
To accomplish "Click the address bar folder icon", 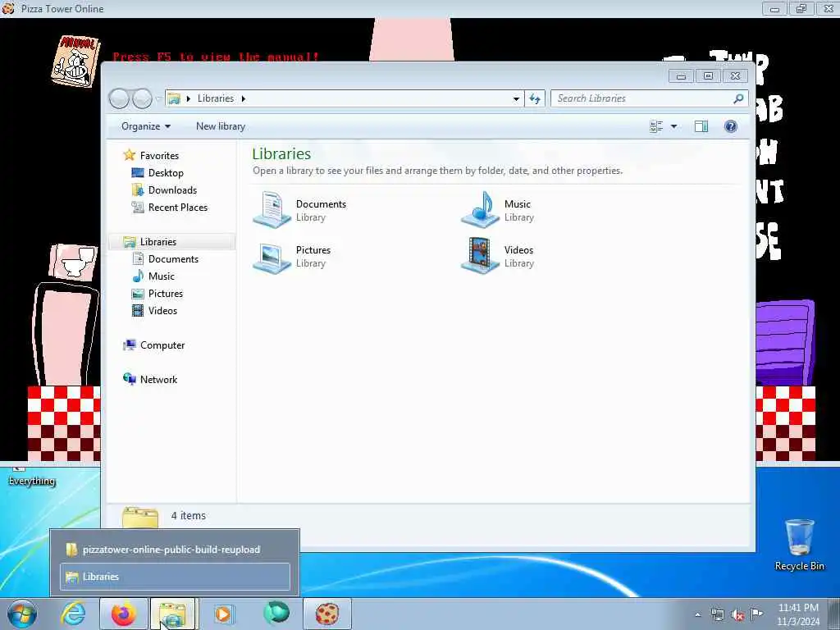I will click(x=174, y=98).
